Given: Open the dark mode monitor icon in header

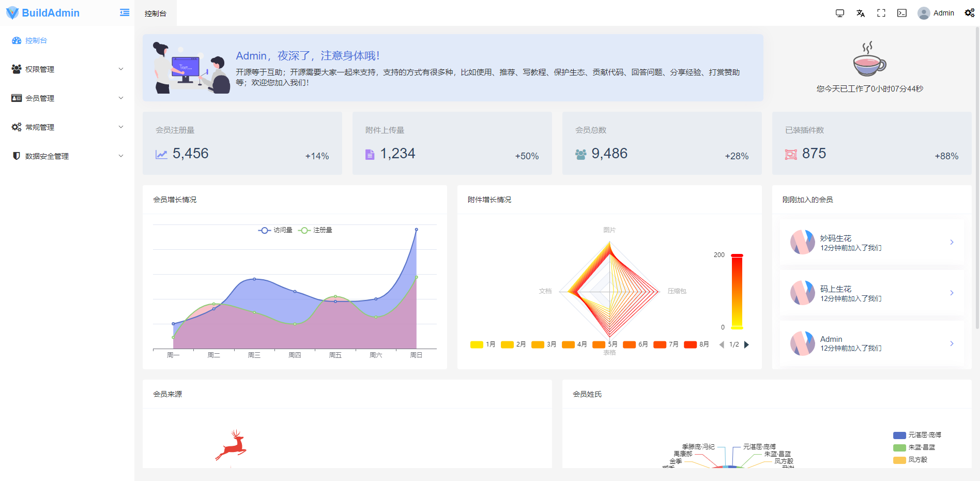Looking at the screenshot, I should [839, 12].
